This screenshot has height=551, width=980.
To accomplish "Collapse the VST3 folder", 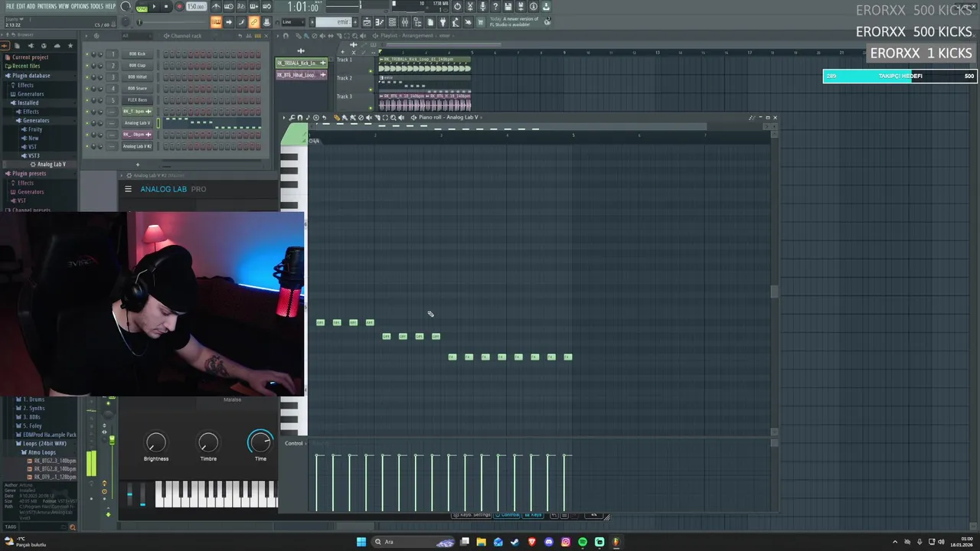I will click(x=34, y=155).
